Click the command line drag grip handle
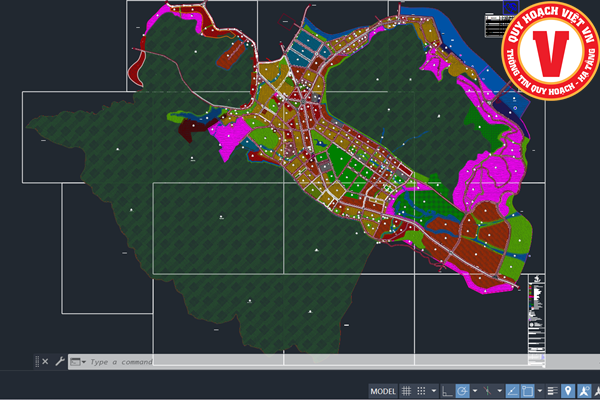 (36, 361)
